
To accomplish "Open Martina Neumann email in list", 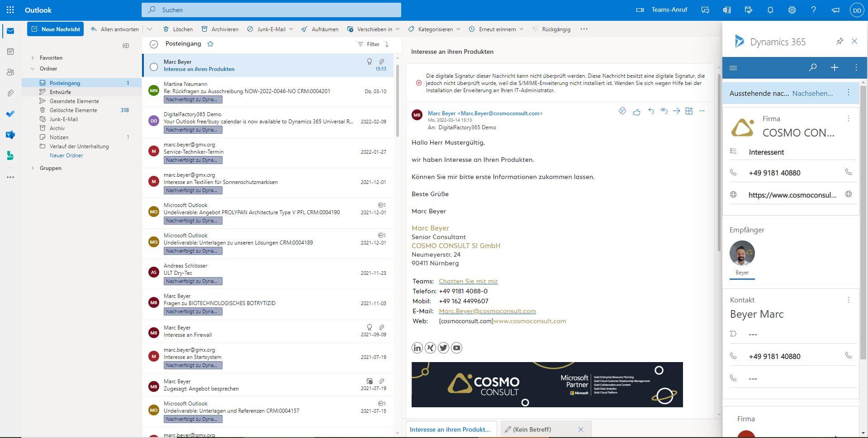I will [269, 92].
